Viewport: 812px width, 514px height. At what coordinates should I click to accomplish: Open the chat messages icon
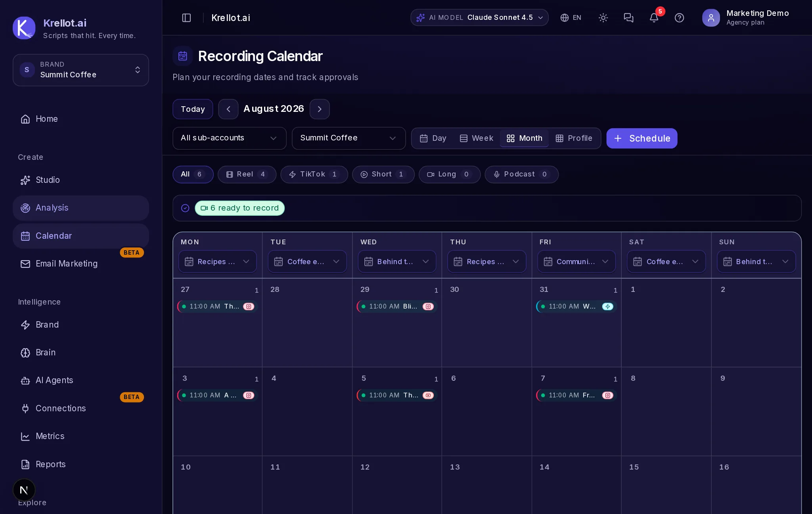click(628, 18)
